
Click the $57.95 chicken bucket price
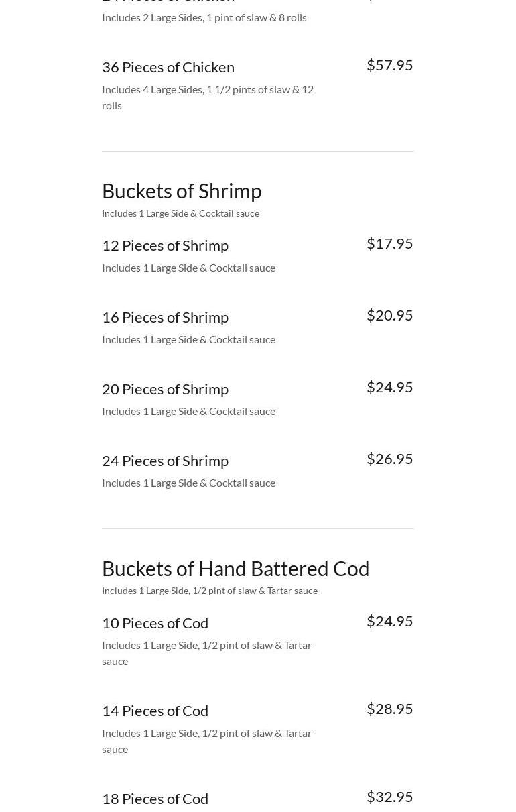(389, 65)
